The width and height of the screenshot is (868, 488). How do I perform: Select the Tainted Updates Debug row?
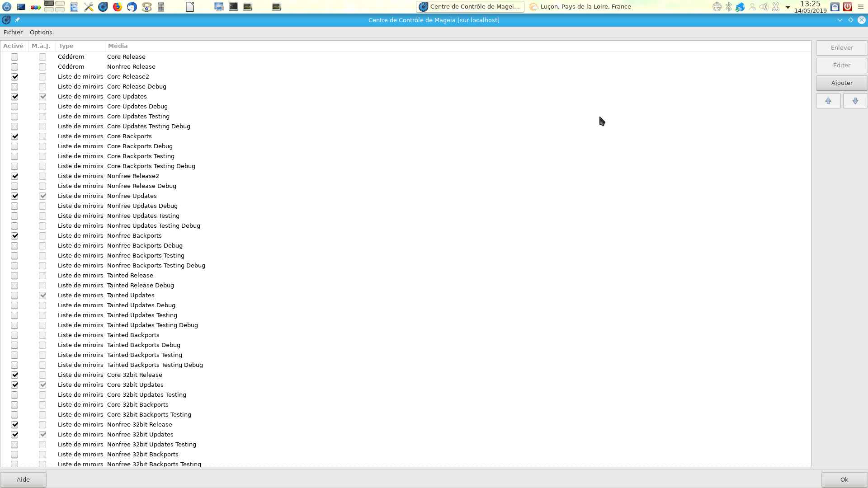(406, 305)
